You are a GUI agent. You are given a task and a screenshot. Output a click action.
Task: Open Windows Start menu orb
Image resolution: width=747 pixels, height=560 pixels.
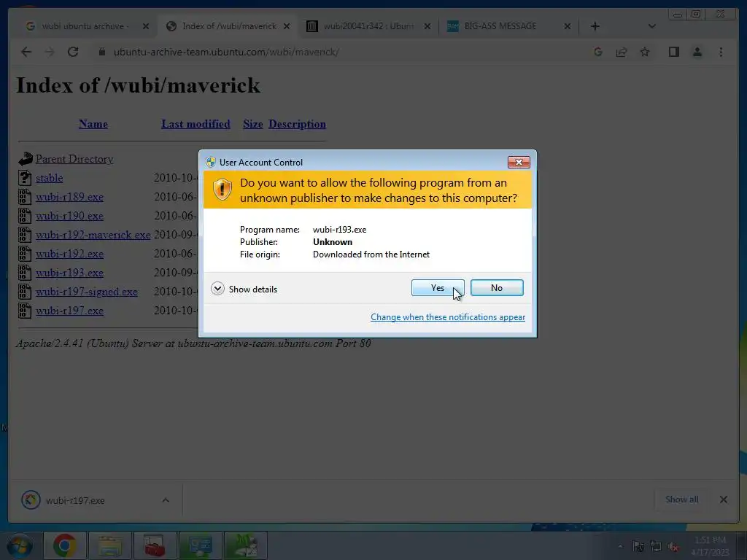(x=20, y=545)
